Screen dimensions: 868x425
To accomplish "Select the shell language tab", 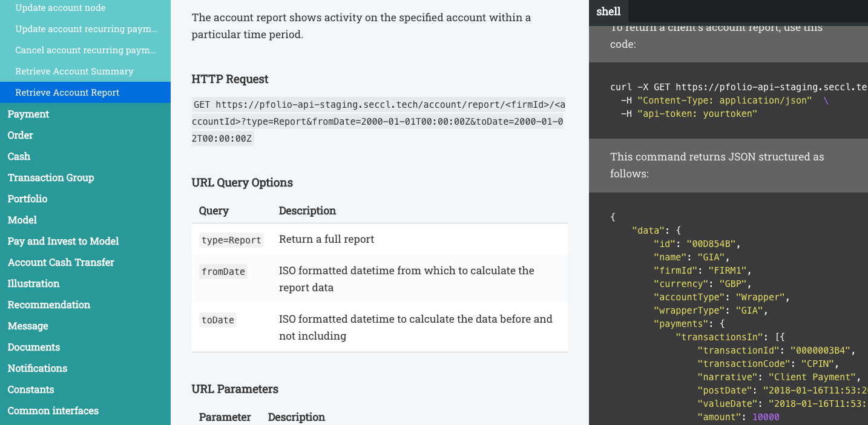I will click(608, 12).
